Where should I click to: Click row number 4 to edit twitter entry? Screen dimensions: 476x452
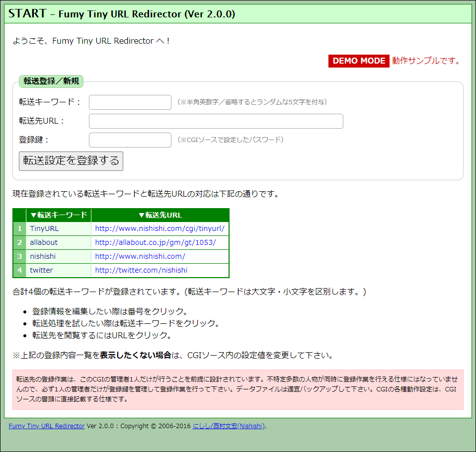(x=19, y=270)
